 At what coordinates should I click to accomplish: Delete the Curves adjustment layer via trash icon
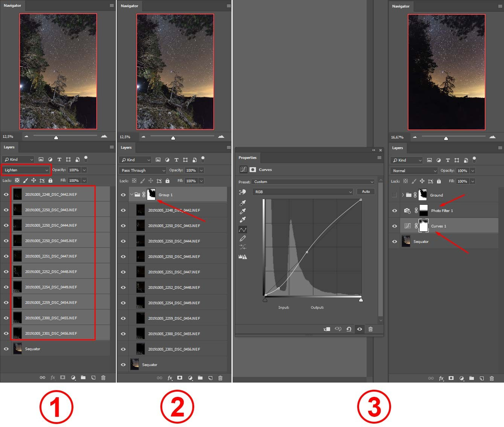point(370,329)
